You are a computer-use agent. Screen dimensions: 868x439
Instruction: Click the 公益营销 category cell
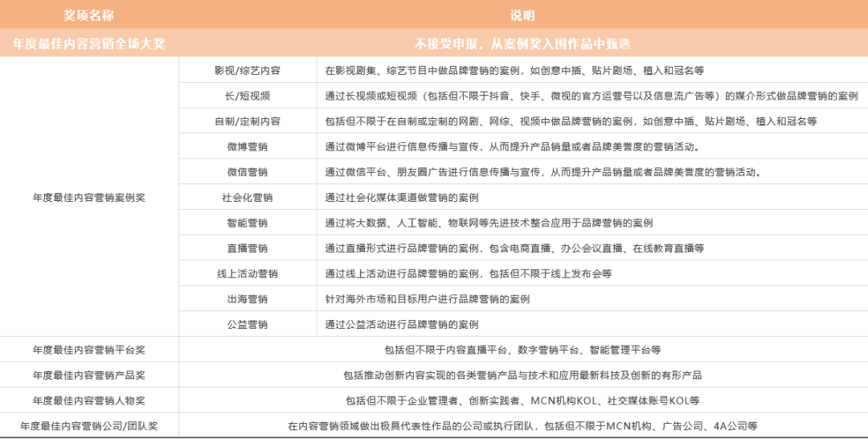click(x=248, y=324)
